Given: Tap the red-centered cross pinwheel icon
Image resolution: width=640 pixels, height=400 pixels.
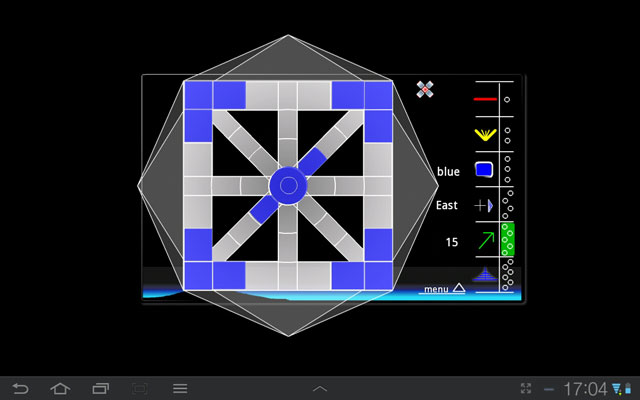Looking at the screenshot, I should tap(425, 89).
